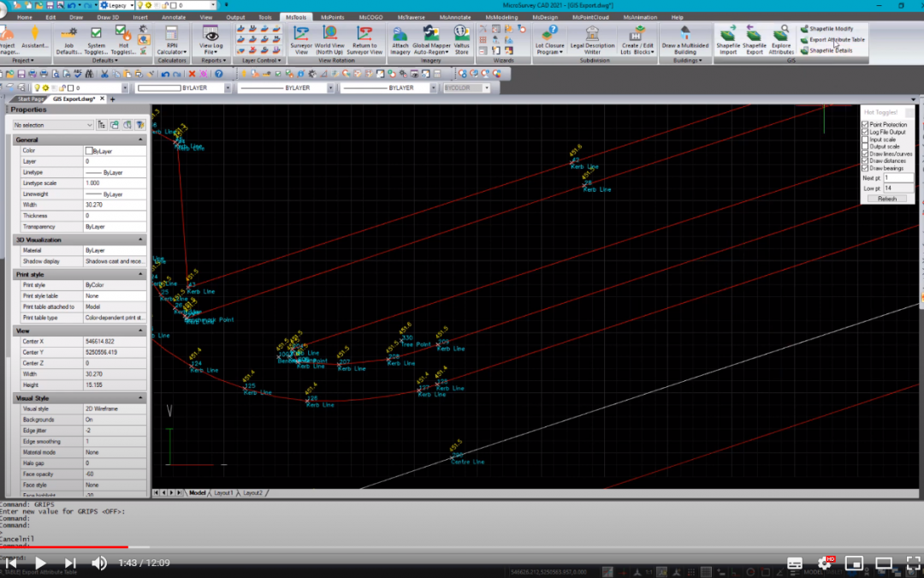The height and width of the screenshot is (578, 924).
Task: Collapse the General section in Properties
Action: [x=140, y=140]
